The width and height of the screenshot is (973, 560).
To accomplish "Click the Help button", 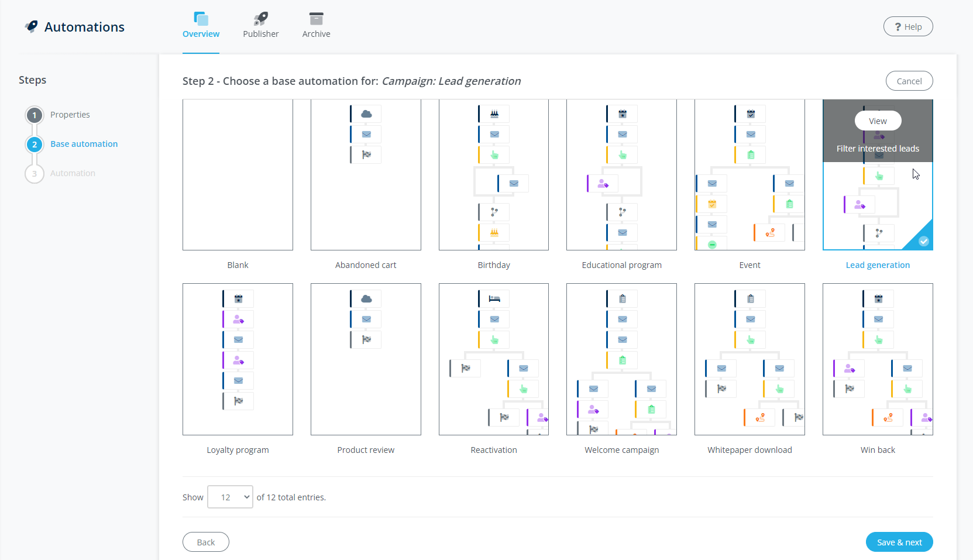I will [x=907, y=26].
